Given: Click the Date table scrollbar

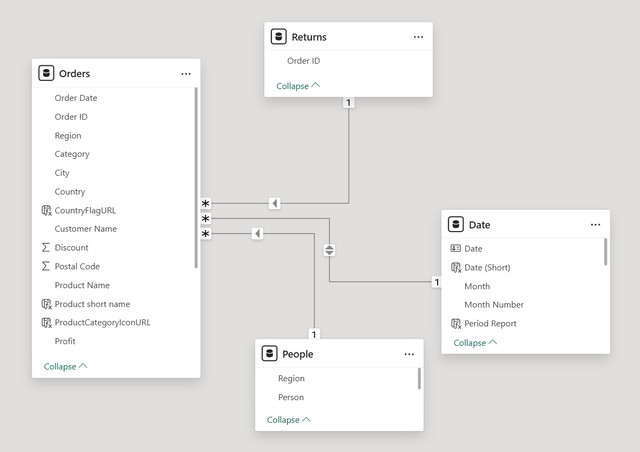Looking at the screenshot, I should 605,252.
